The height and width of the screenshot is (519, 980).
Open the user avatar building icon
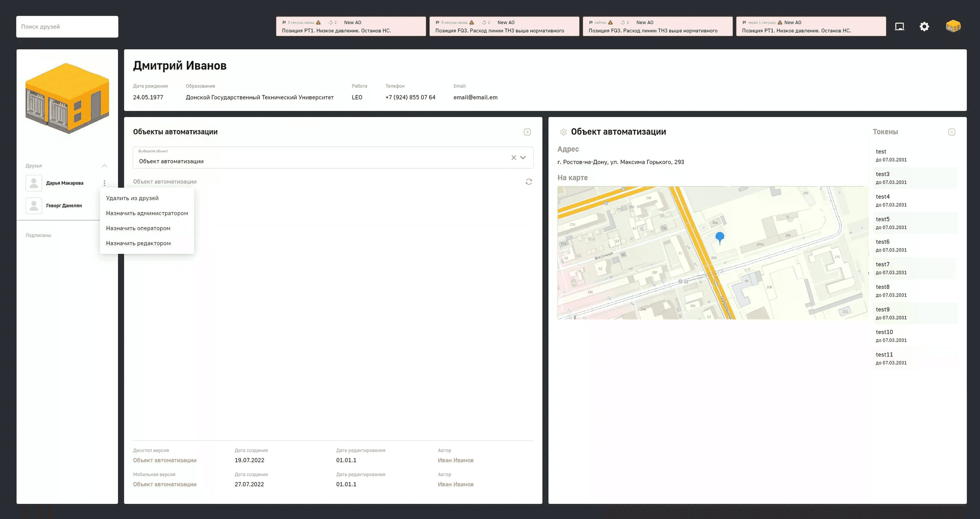click(953, 26)
